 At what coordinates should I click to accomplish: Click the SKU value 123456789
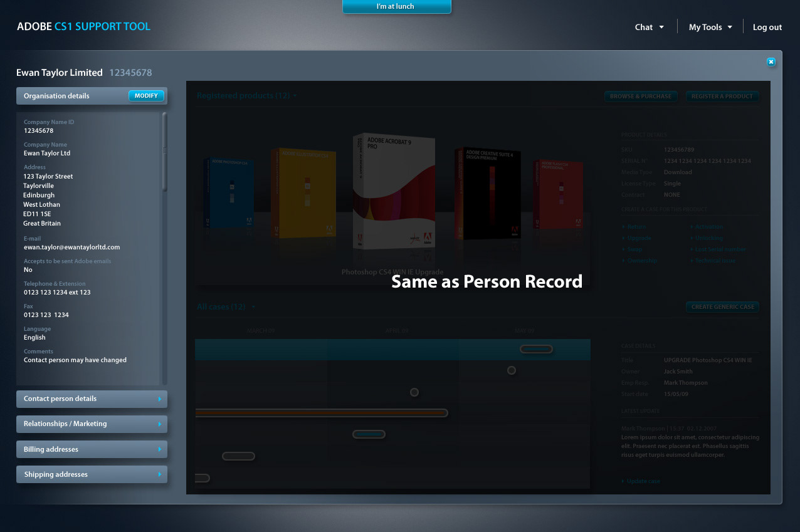pyautogui.click(x=679, y=150)
